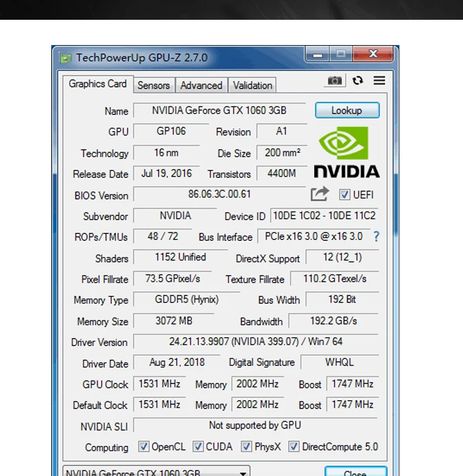Click the Bus Interface PCIe x16 3.0 value
Image resolution: width=463 pixels, height=476 pixels.
(x=314, y=236)
